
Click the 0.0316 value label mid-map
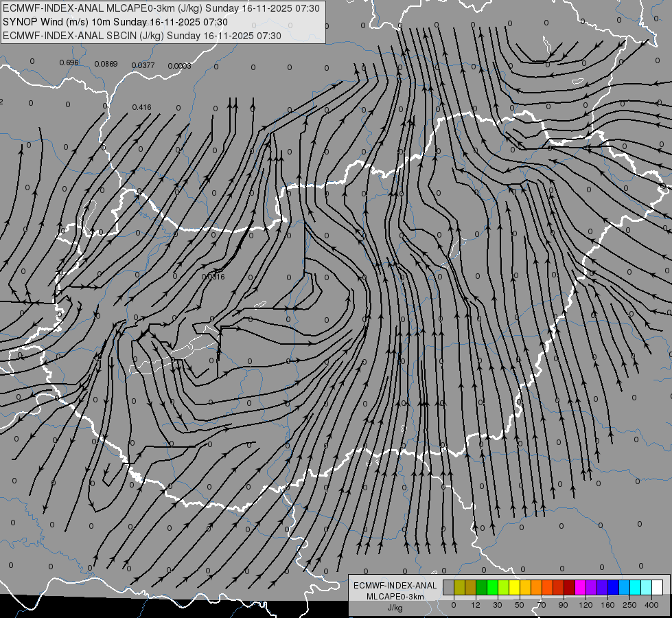(213, 277)
